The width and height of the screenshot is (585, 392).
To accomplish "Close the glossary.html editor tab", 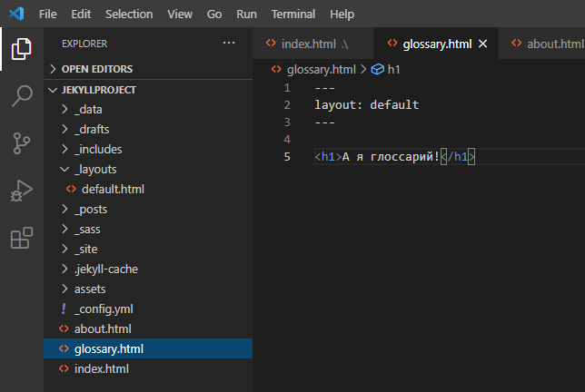I will [482, 44].
